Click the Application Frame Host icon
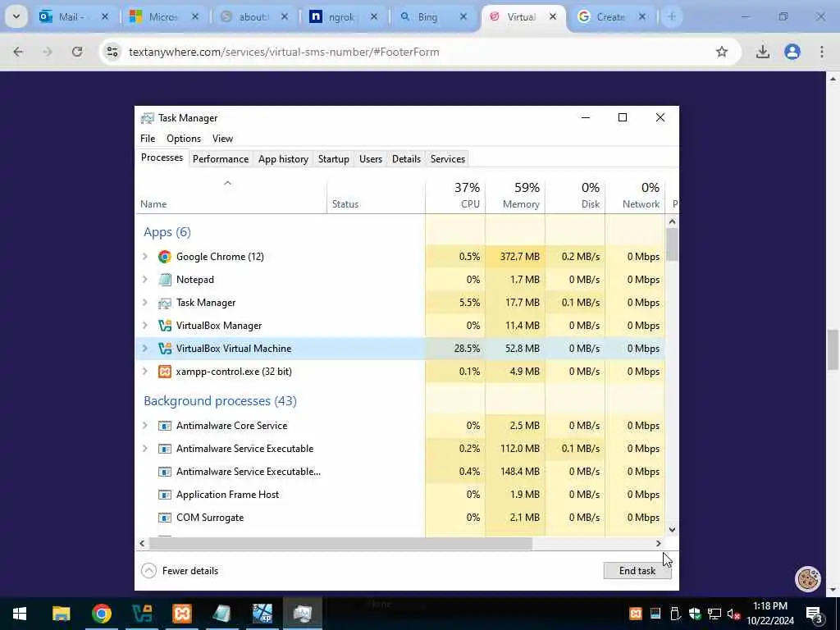Viewport: 840px width, 630px height. click(x=164, y=495)
